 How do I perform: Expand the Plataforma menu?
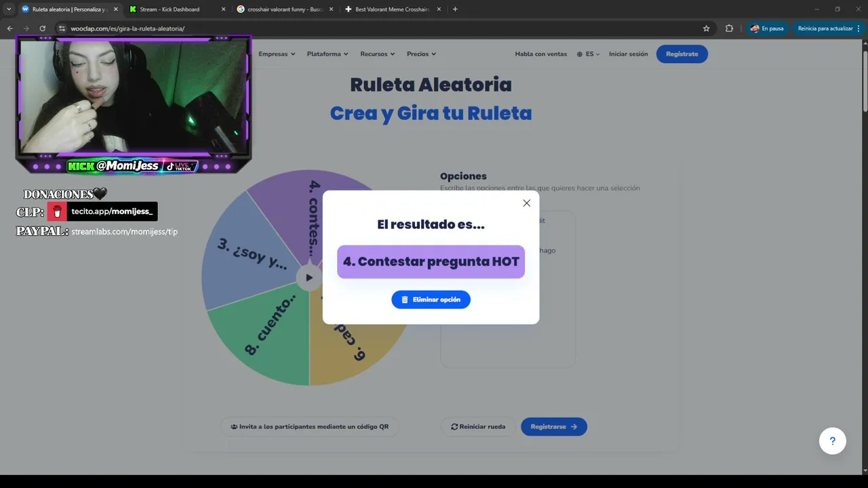click(x=328, y=54)
